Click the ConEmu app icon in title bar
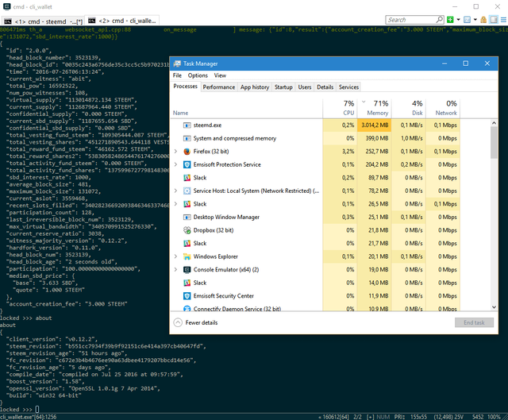This screenshot has height=420, width=508. (7, 6)
